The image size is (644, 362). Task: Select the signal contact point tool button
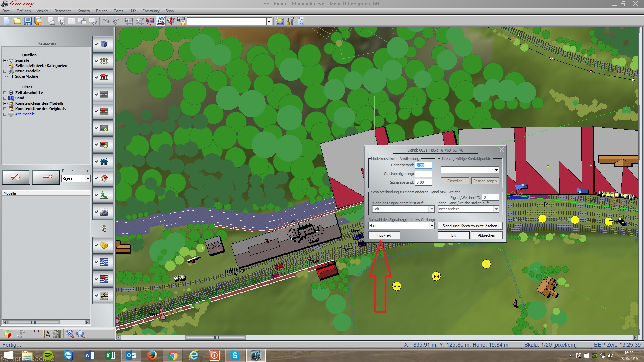46,177
